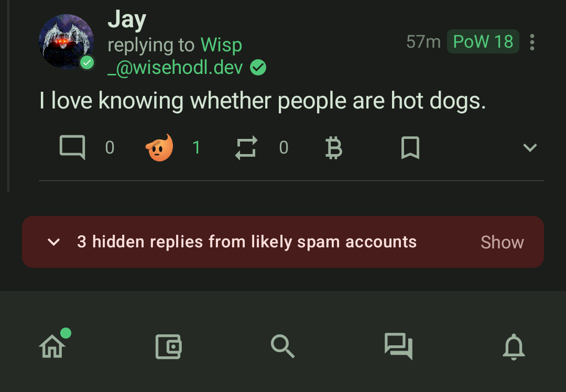Screen dimensions: 566x392
Task: Tap the reply speech bubble icon
Action: 72,147
